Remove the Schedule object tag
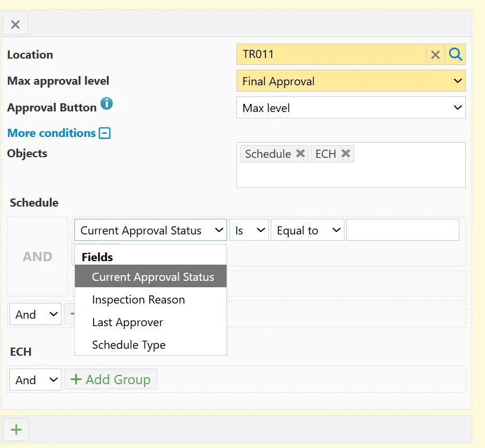 (300, 154)
